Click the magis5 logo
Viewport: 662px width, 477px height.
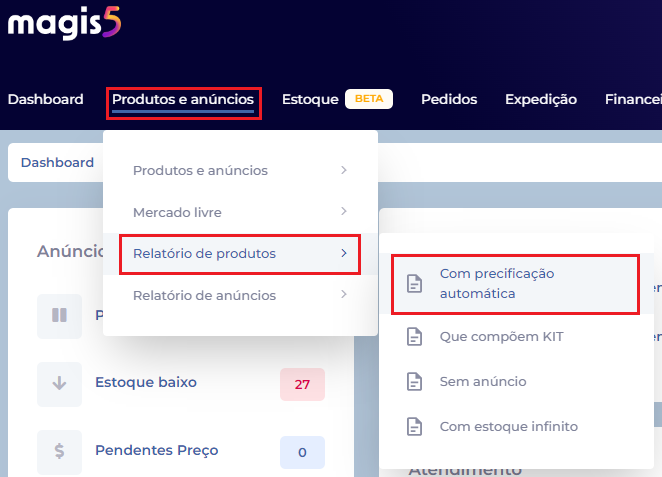click(x=64, y=23)
